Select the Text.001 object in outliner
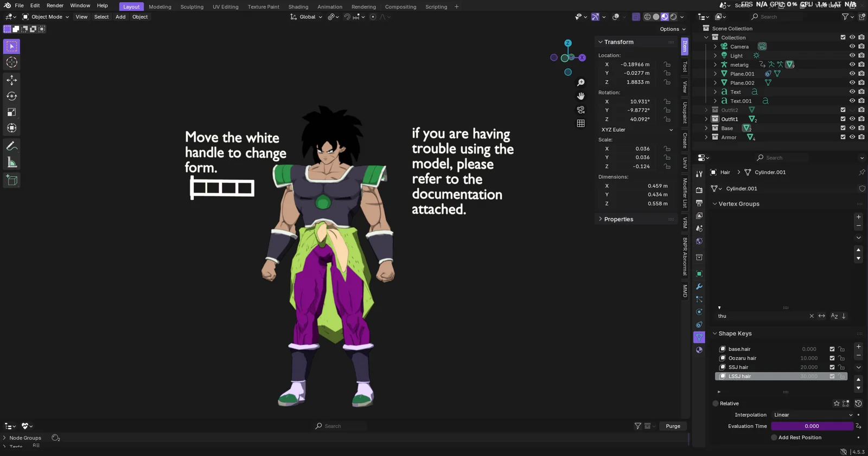 coord(741,101)
